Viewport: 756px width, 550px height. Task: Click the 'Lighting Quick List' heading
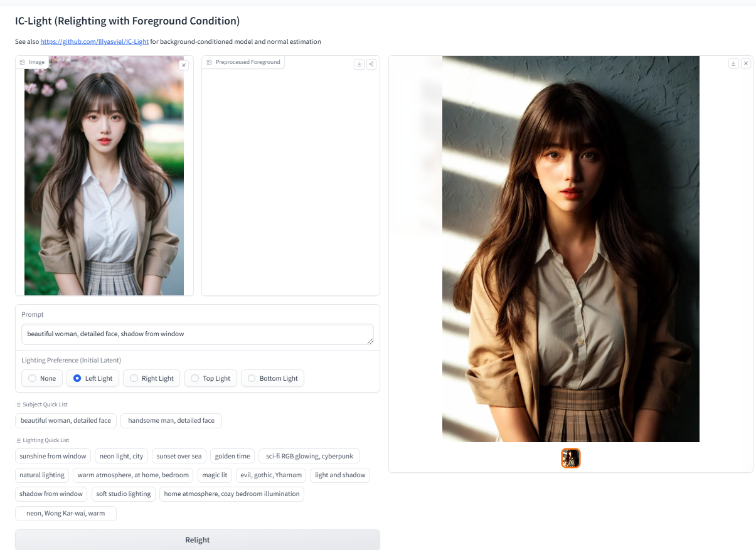tap(42, 440)
